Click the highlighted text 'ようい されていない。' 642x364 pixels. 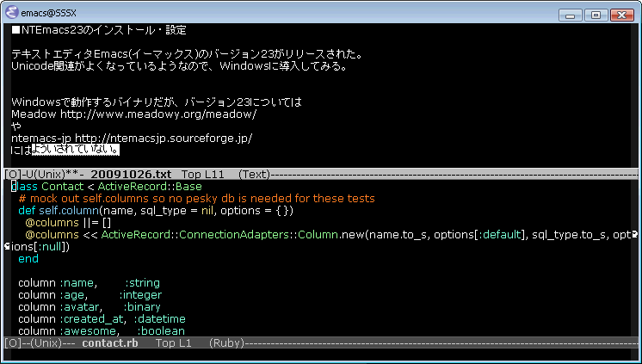pos(76,150)
